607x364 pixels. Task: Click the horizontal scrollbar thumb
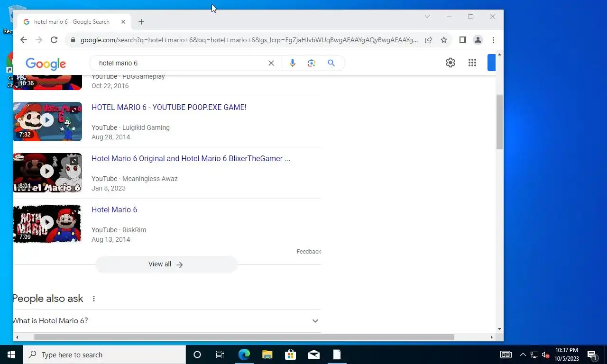[x=244, y=337]
